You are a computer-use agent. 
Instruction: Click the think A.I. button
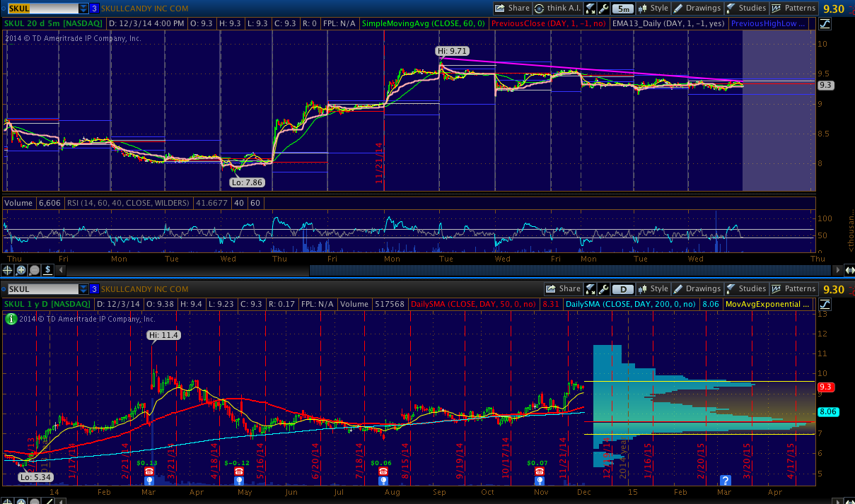(x=557, y=8)
